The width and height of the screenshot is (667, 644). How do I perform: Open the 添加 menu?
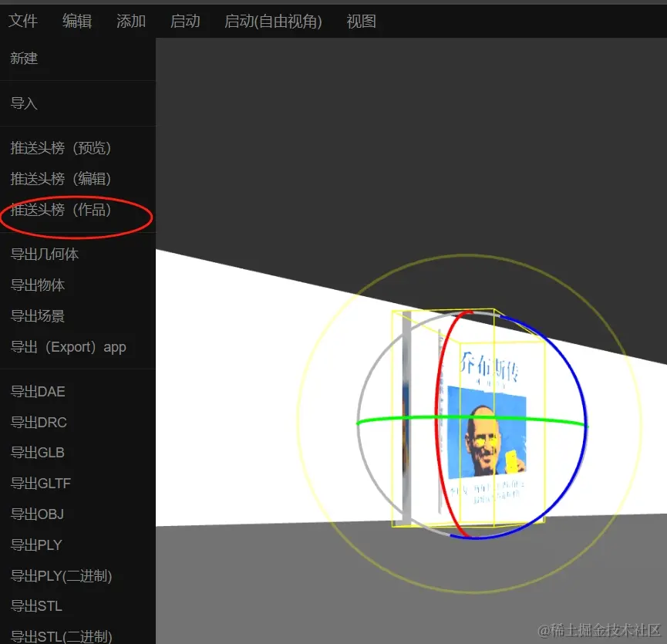[131, 21]
